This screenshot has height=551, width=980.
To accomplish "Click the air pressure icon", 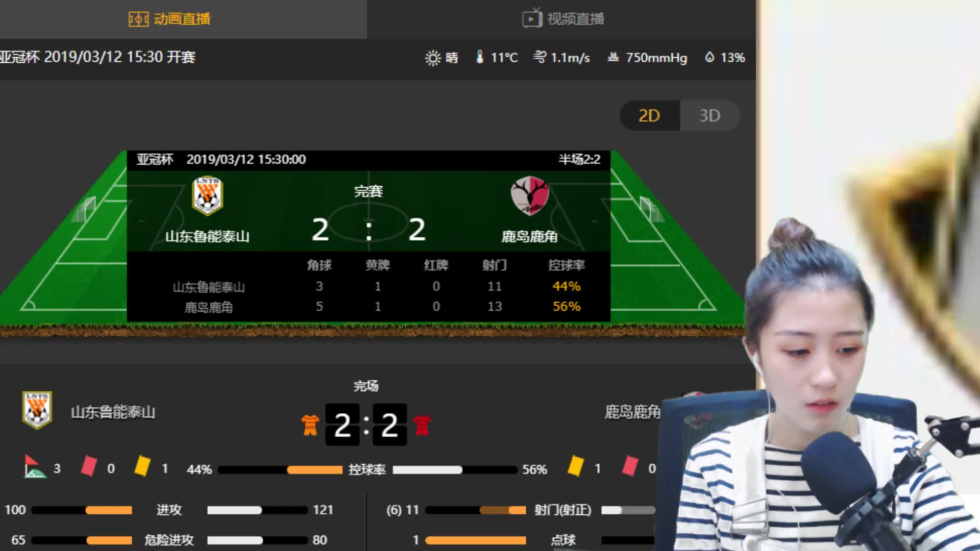I will [613, 57].
